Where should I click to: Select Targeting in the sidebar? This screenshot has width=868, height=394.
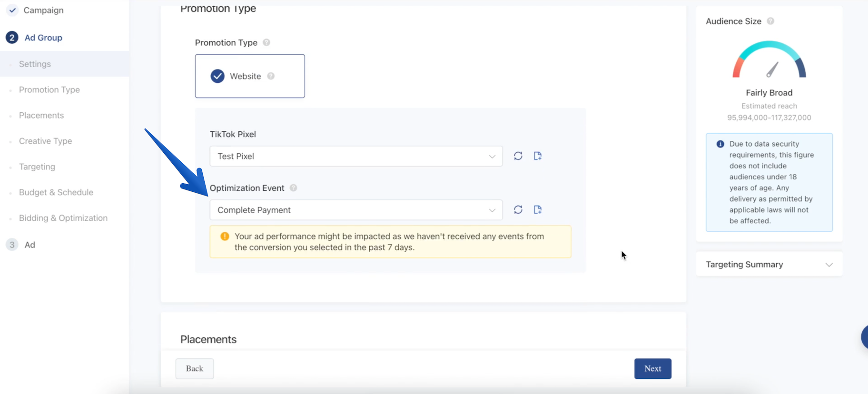pyautogui.click(x=37, y=167)
